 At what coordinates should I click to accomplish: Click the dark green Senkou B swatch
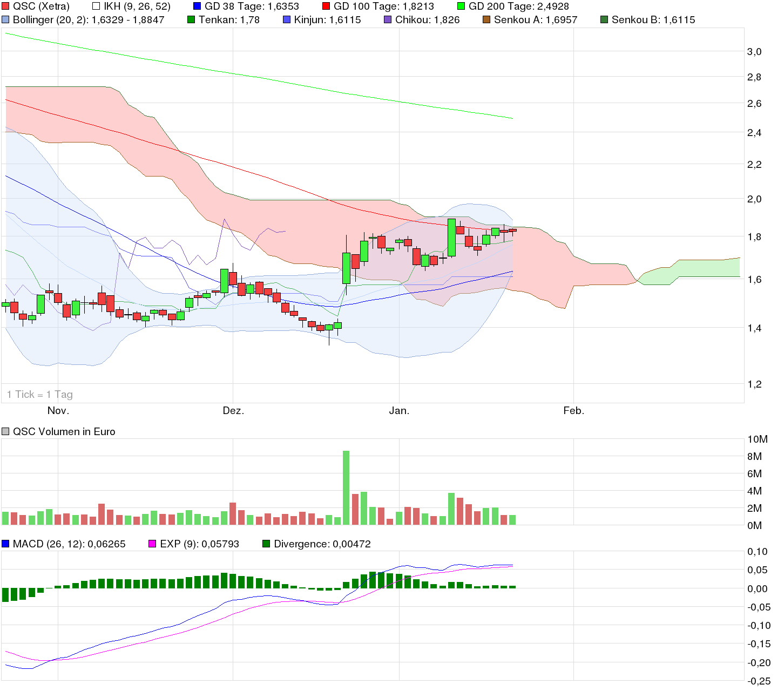point(604,19)
